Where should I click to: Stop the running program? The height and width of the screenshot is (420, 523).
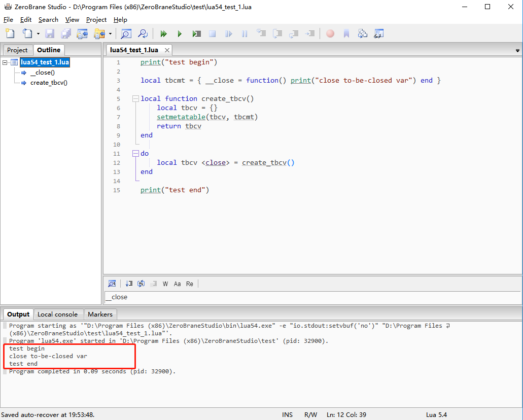[212, 33]
